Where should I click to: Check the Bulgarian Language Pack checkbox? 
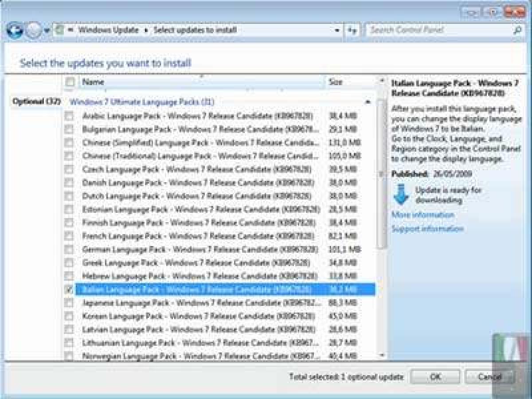(x=69, y=129)
